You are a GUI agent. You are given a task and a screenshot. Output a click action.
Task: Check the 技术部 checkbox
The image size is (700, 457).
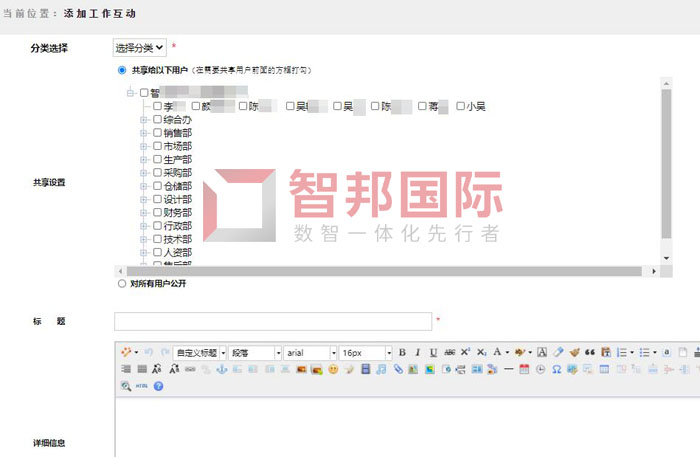(x=157, y=239)
